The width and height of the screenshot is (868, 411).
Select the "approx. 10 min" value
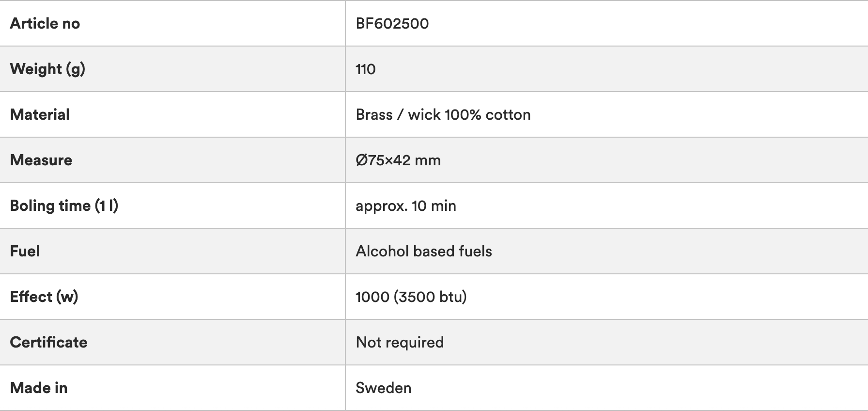pyautogui.click(x=405, y=205)
